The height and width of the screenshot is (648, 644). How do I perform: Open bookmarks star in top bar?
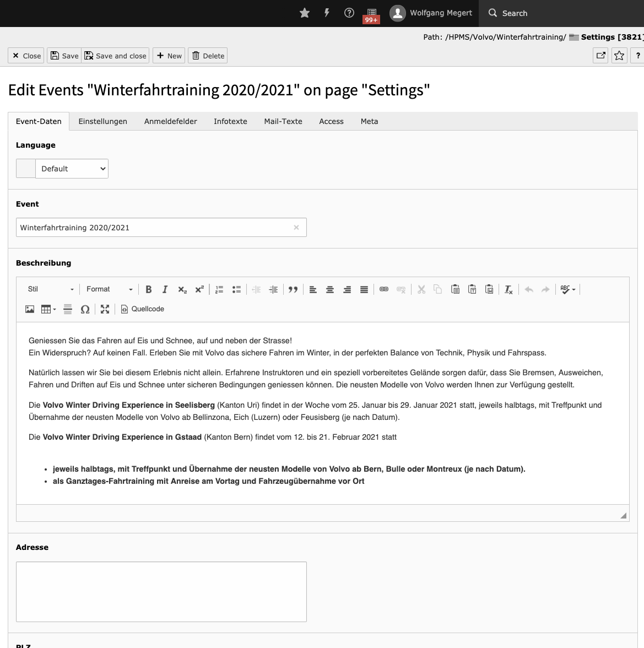[305, 13]
